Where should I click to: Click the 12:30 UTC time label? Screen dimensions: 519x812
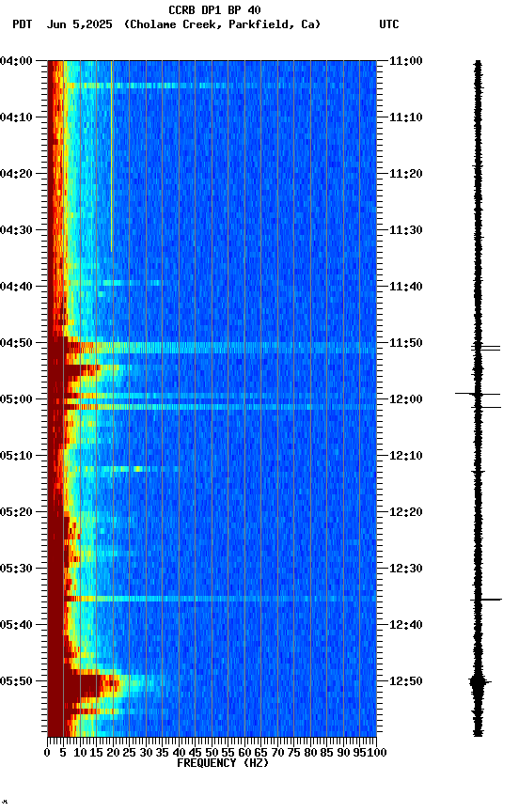tap(406, 569)
